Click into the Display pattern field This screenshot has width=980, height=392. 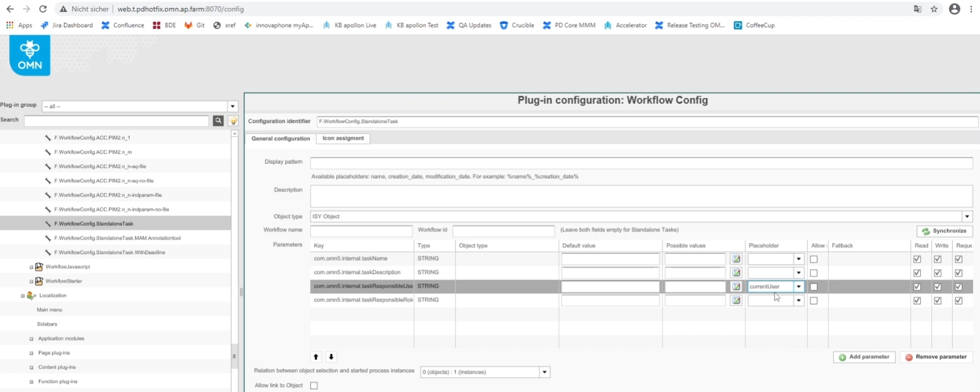click(x=641, y=163)
